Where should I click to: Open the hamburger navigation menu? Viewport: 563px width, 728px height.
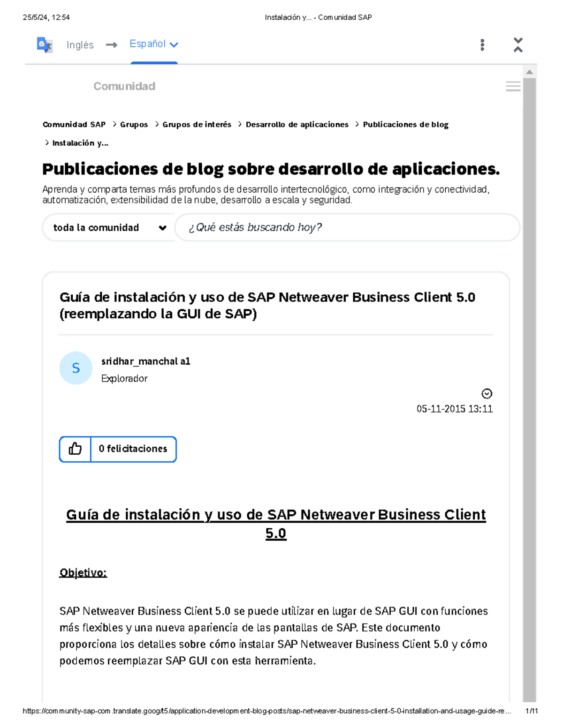(513, 87)
